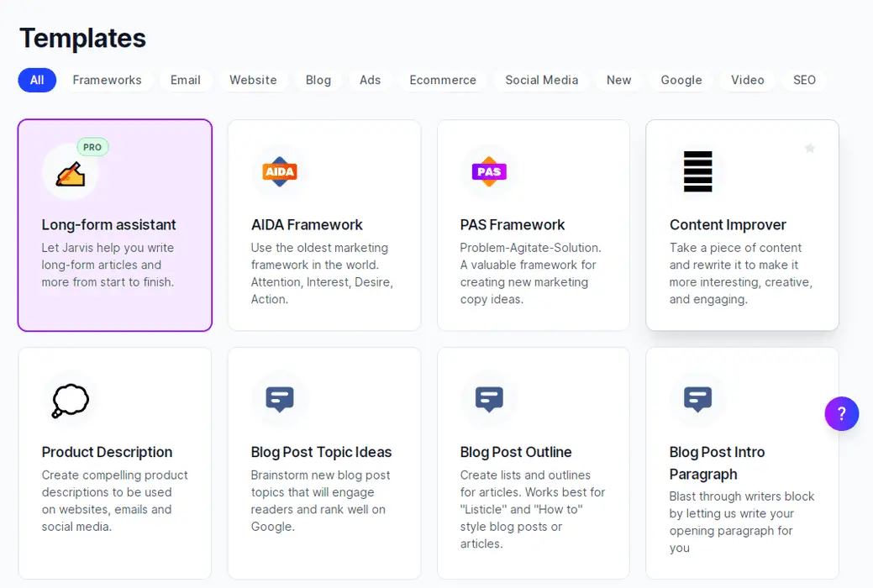
Task: Click the Blog Post Intro Paragraph chat icon
Action: click(x=697, y=399)
